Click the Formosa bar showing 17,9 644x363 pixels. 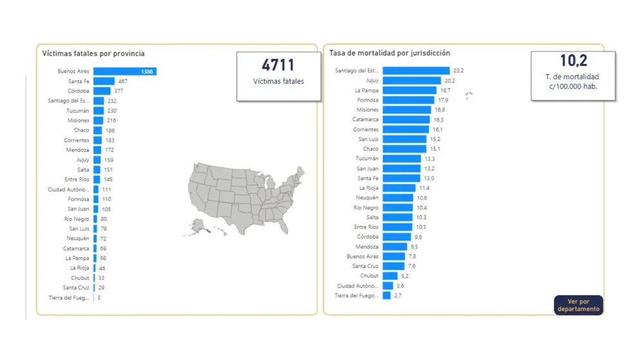tap(408, 100)
